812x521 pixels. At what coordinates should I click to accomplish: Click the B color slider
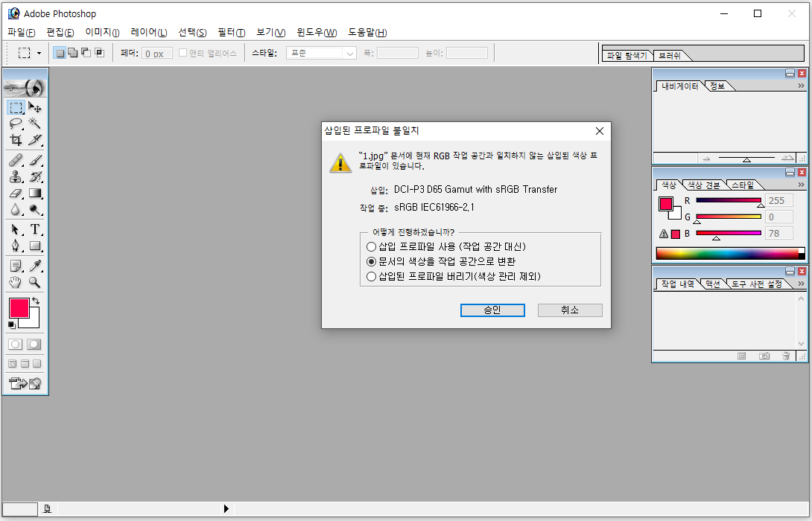pos(729,234)
